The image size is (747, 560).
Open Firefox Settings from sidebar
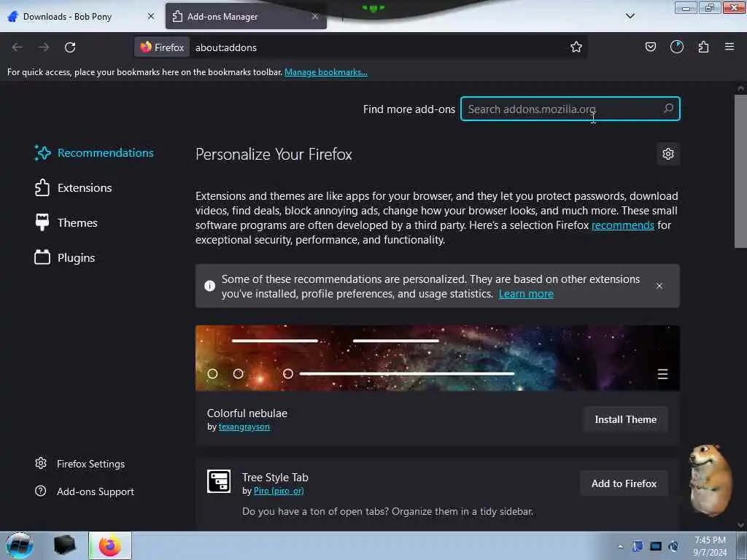click(80, 464)
